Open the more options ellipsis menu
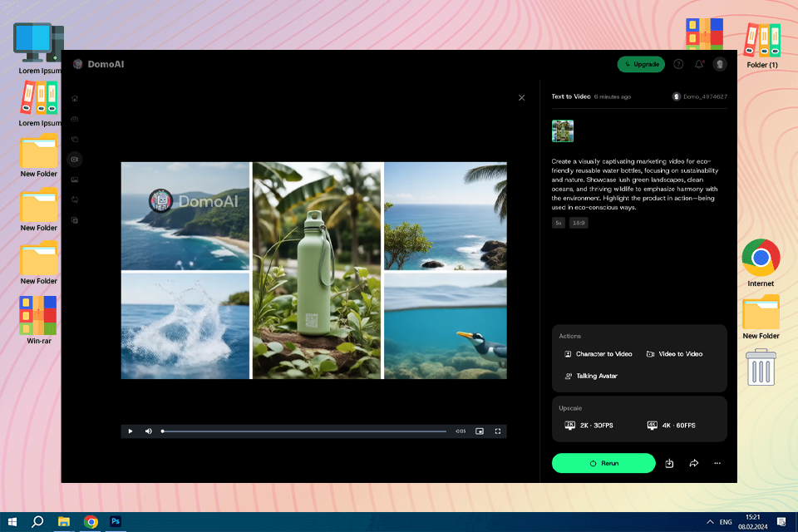 [717, 463]
